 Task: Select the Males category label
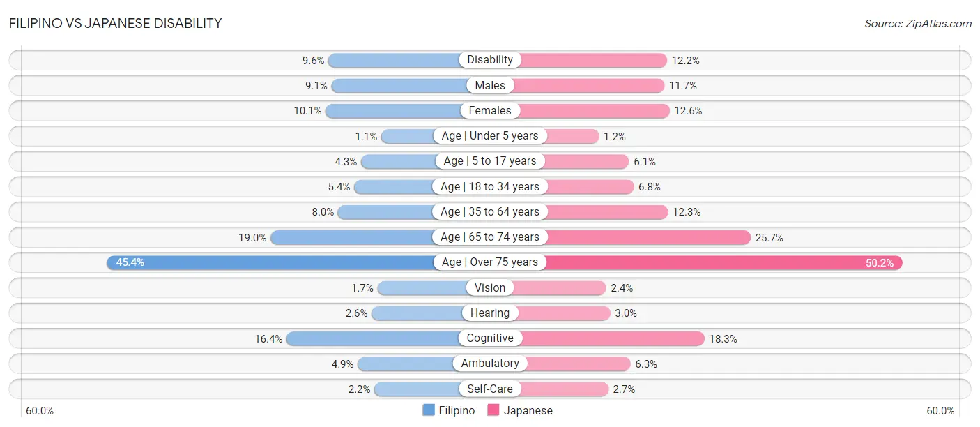(x=490, y=85)
